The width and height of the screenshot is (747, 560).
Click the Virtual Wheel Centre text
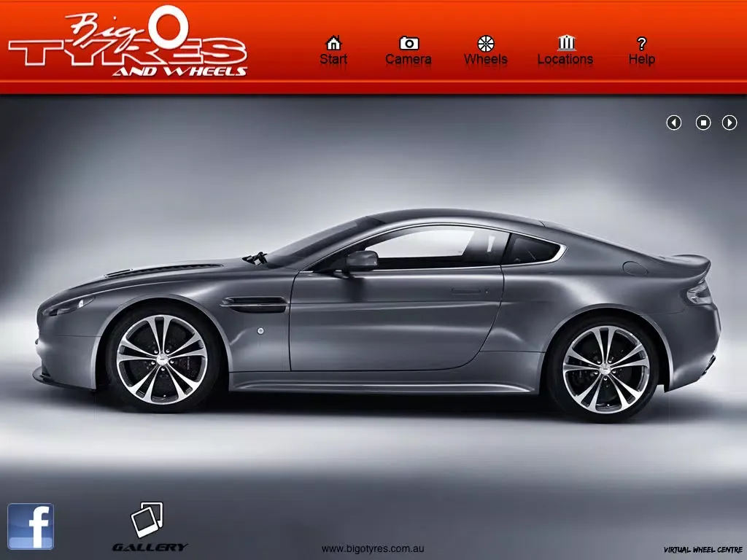coord(703,550)
